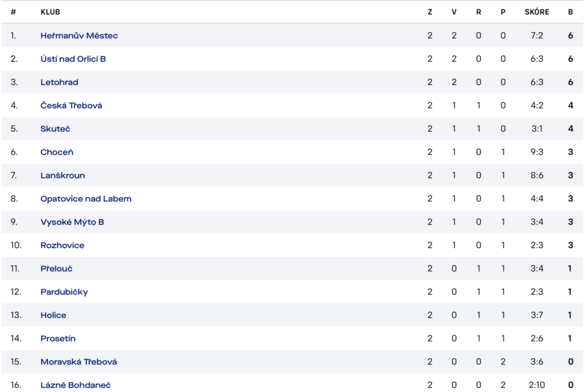Open the Lanškroun club link
585x392 pixels.
[63, 175]
